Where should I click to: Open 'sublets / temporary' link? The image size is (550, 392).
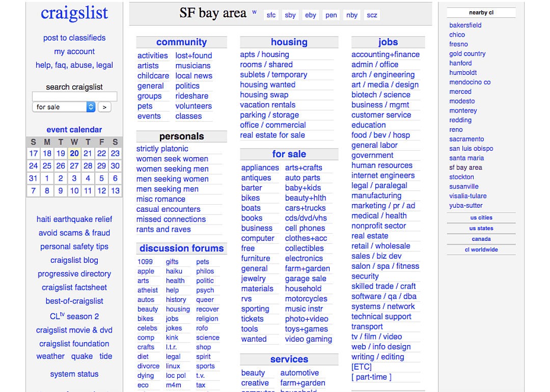[273, 75]
